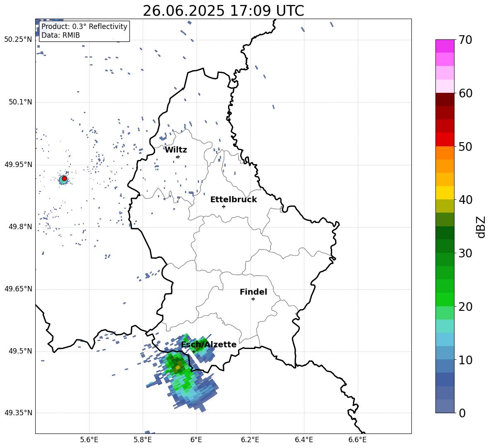
Task: Click the 50.1°N latitude label
Action: pos(20,102)
